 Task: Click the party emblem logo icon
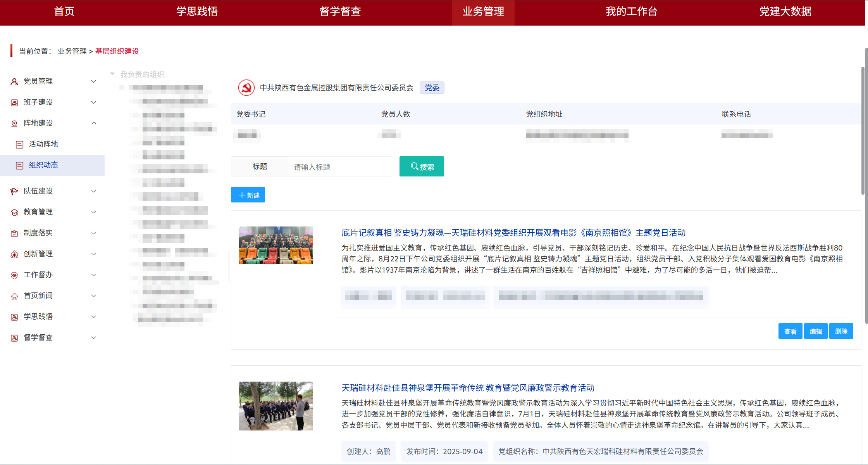[246, 88]
